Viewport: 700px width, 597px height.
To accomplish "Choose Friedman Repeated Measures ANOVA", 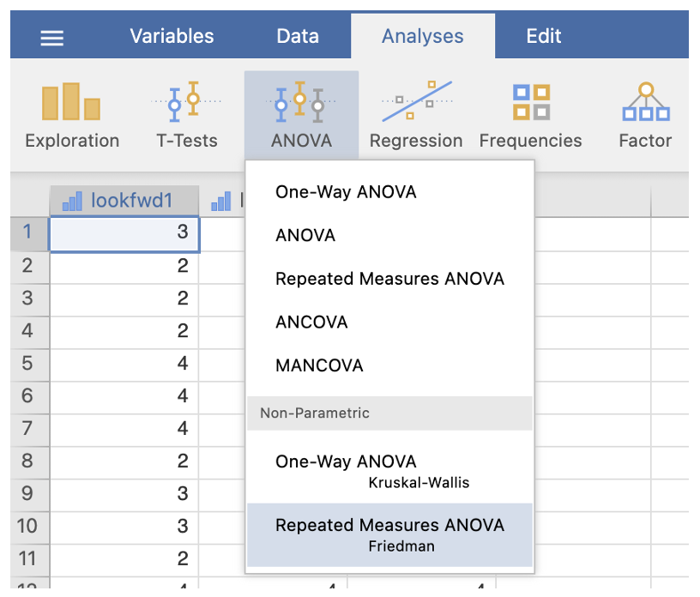I will point(389,534).
